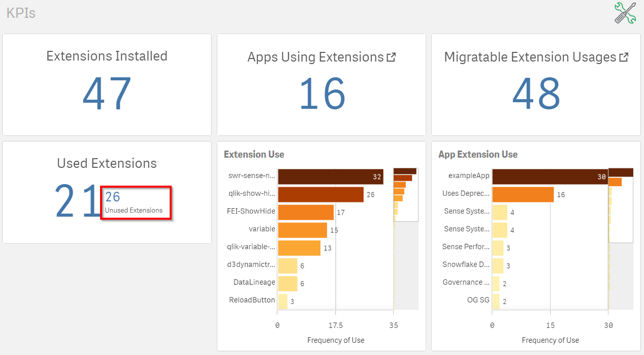644x355 pixels.
Task: Click the Apps Using Extensions value 16
Action: click(322, 94)
